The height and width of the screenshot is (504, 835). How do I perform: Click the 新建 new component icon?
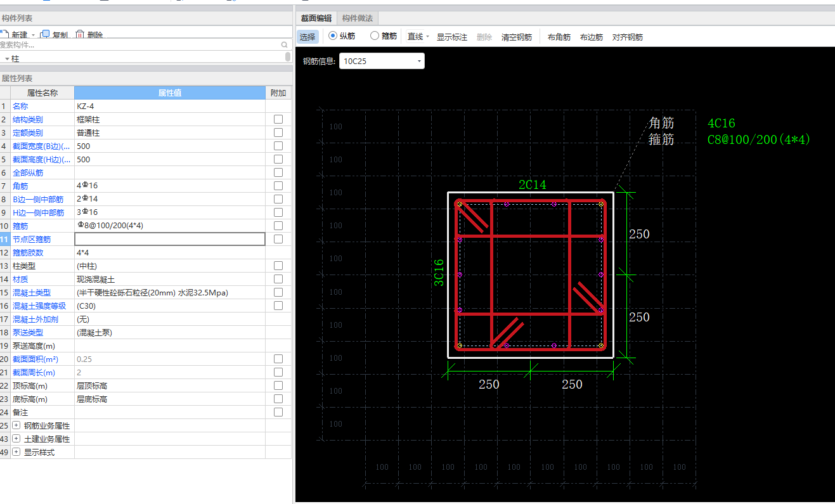click(4, 35)
